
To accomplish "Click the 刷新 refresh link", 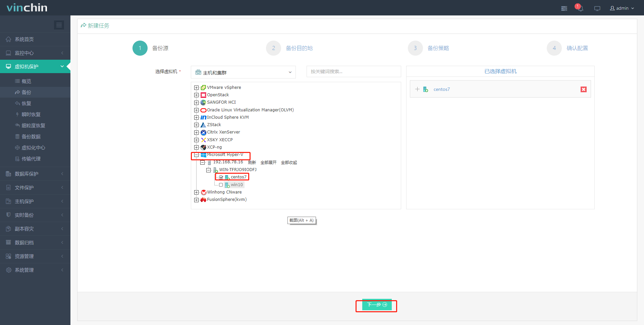I will point(252,162).
